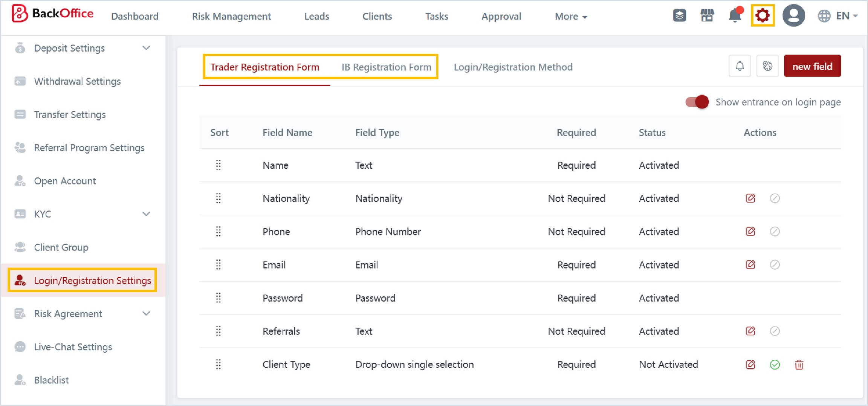Viewport: 868px width, 406px height.
Task: Click the drag handle for Email row
Action: click(x=218, y=265)
